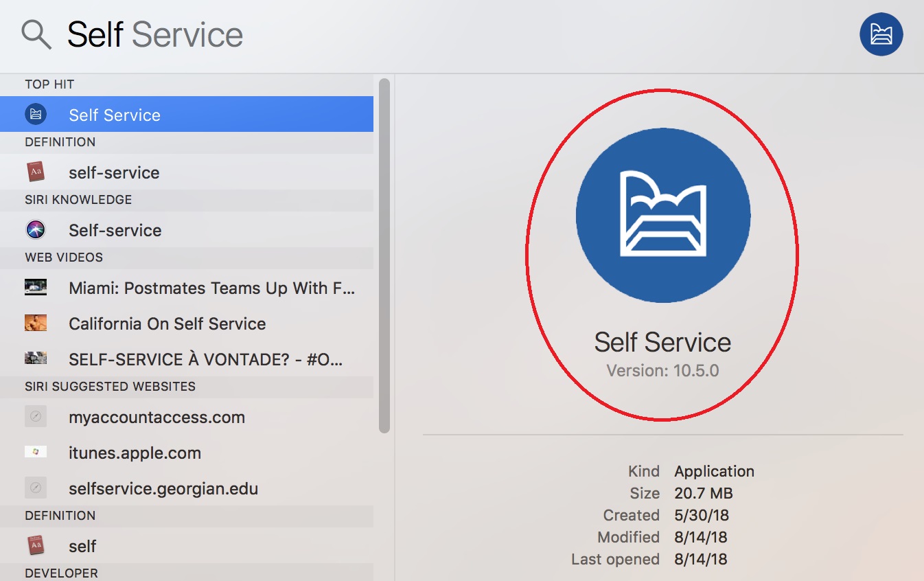Click the Siri icon beside Self-service

click(x=36, y=229)
